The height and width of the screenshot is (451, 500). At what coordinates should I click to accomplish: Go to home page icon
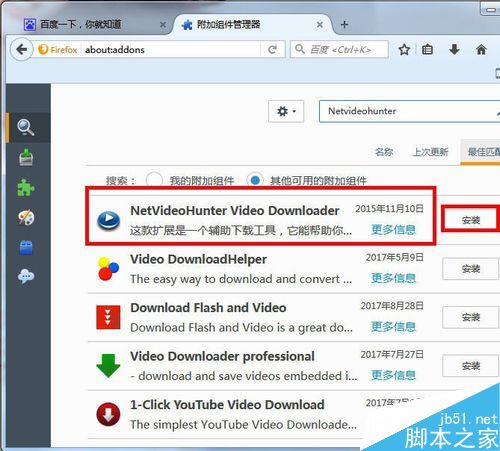[x=481, y=50]
